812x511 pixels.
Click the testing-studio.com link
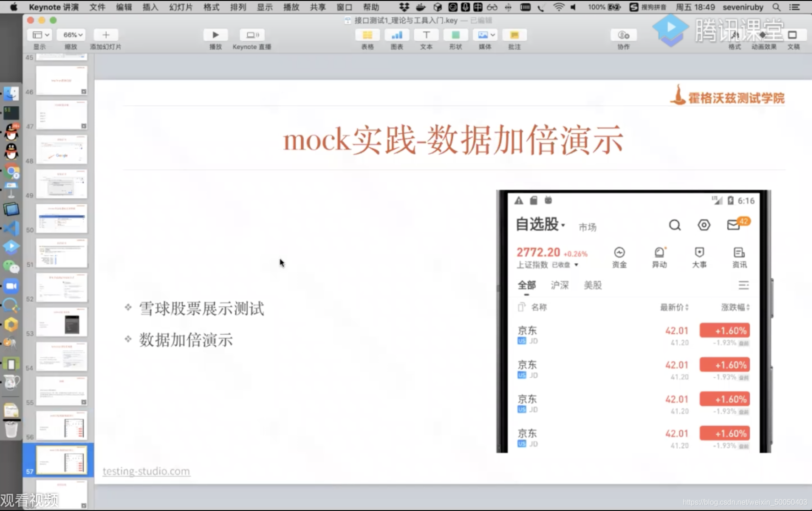click(x=146, y=471)
